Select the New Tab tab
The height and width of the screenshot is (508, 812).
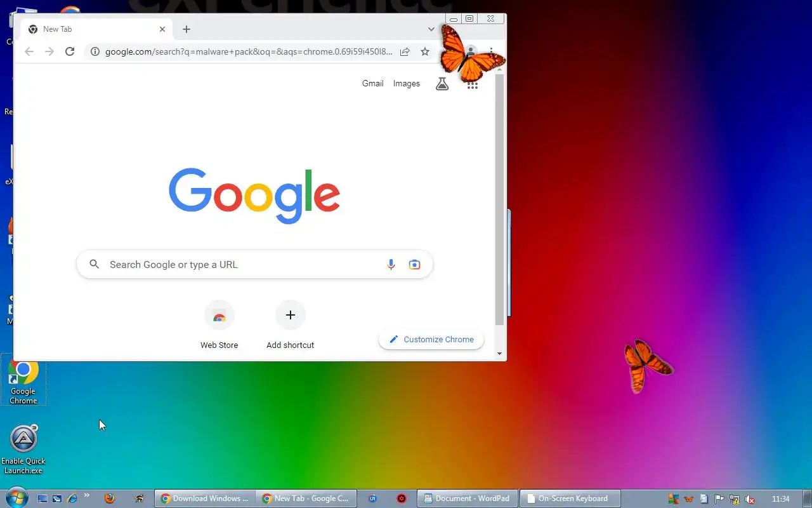(x=97, y=29)
